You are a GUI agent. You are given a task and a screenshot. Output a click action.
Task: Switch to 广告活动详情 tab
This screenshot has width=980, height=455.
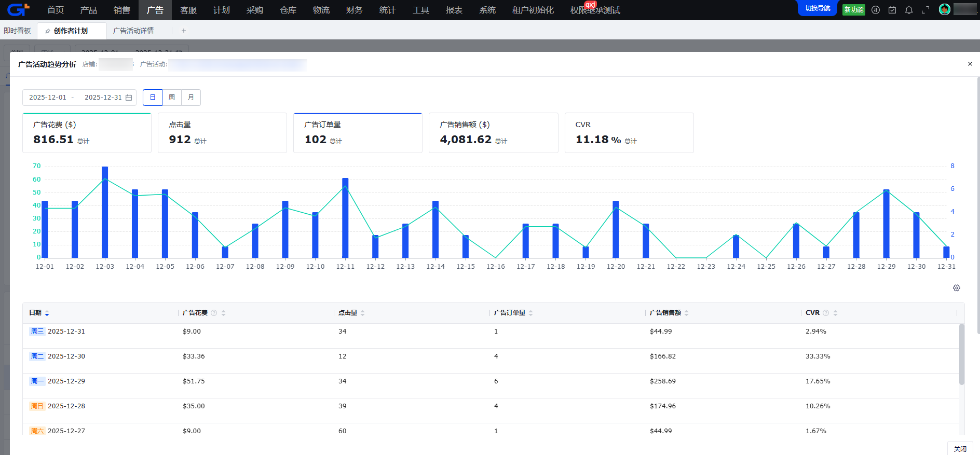pos(133,31)
